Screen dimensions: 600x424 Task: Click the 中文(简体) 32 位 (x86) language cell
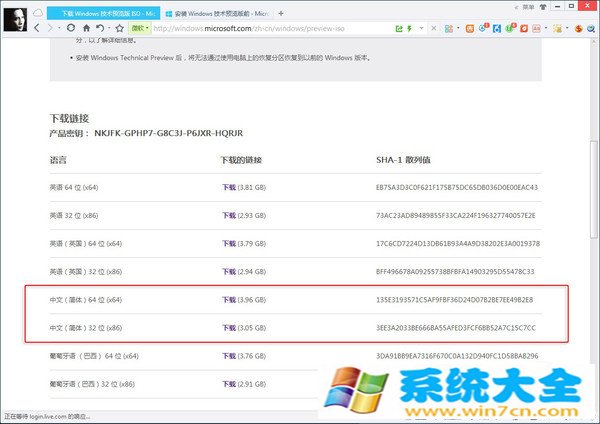(x=86, y=328)
